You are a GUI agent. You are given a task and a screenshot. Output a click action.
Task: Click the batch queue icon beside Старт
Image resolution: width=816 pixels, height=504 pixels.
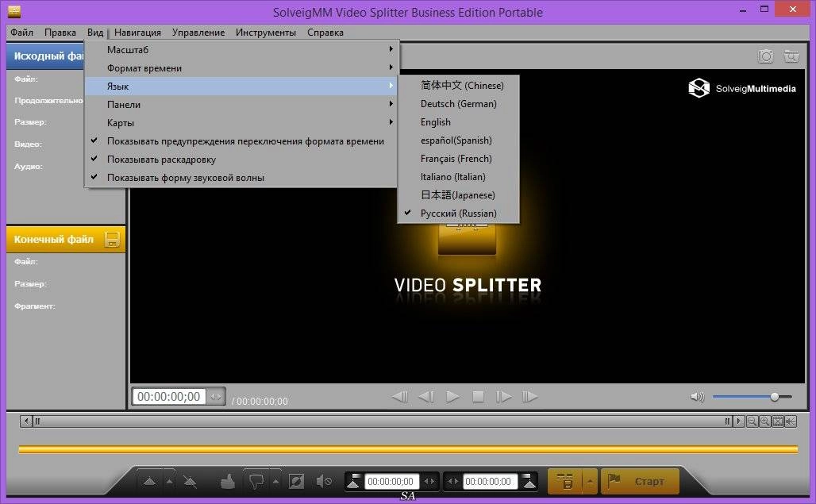[x=566, y=481]
